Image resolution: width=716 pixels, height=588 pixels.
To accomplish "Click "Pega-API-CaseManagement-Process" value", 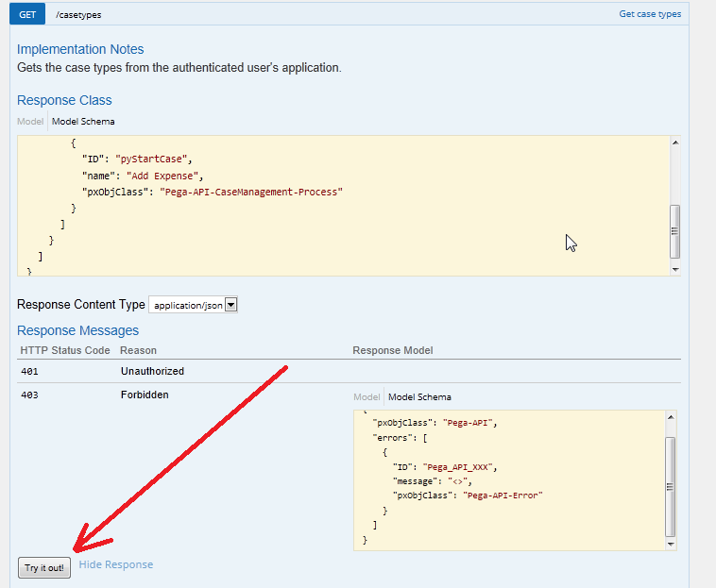I will pos(251,192).
